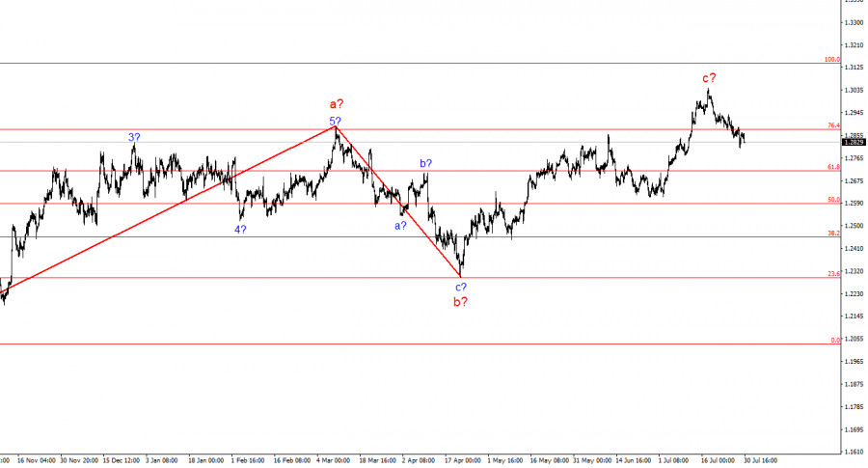Image resolution: width=868 pixels, height=468 pixels.
Task: Click the blue b? wave label
Action: click(x=425, y=163)
